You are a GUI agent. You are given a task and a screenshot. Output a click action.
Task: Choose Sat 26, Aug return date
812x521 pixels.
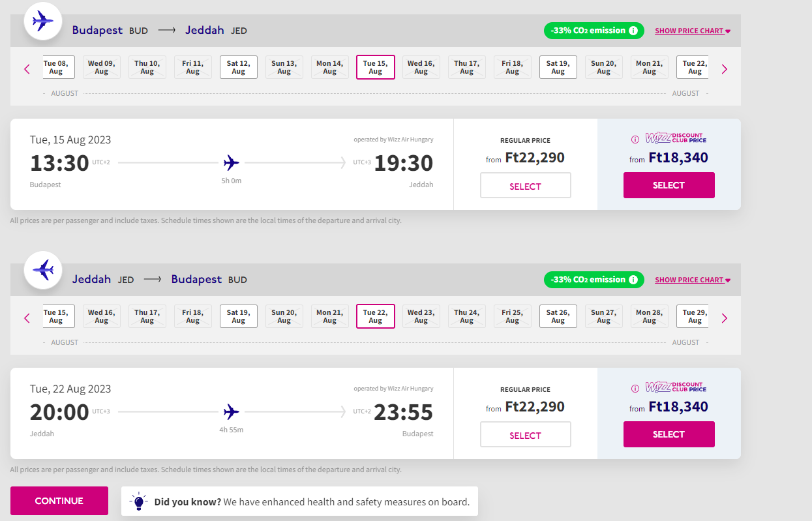coord(558,316)
